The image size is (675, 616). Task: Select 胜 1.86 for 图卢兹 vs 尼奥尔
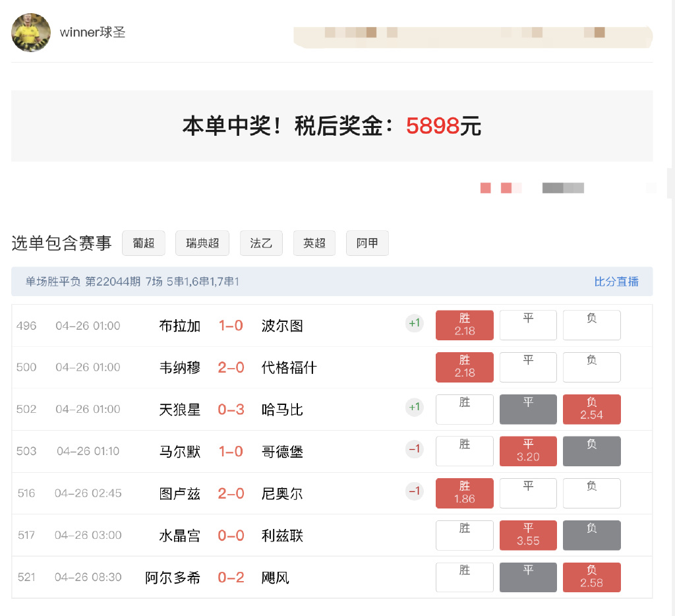464,493
